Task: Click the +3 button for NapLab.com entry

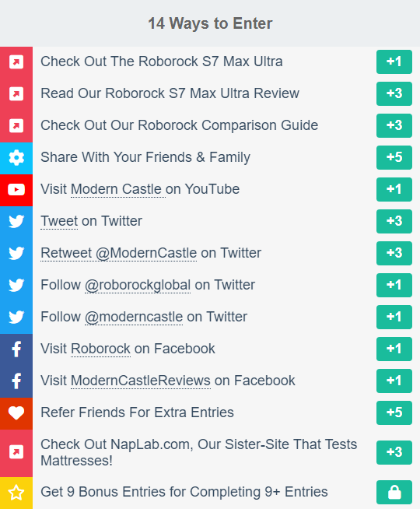Action: click(x=394, y=452)
